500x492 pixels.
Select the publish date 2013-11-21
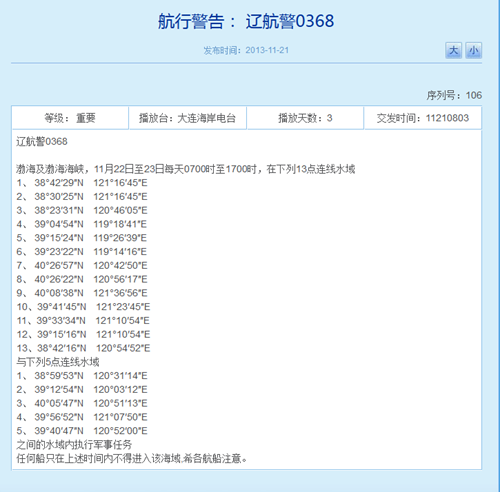(267, 50)
